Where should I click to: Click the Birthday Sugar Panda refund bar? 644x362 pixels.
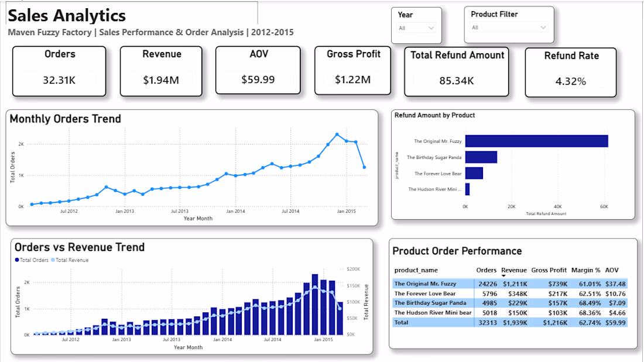click(x=481, y=157)
